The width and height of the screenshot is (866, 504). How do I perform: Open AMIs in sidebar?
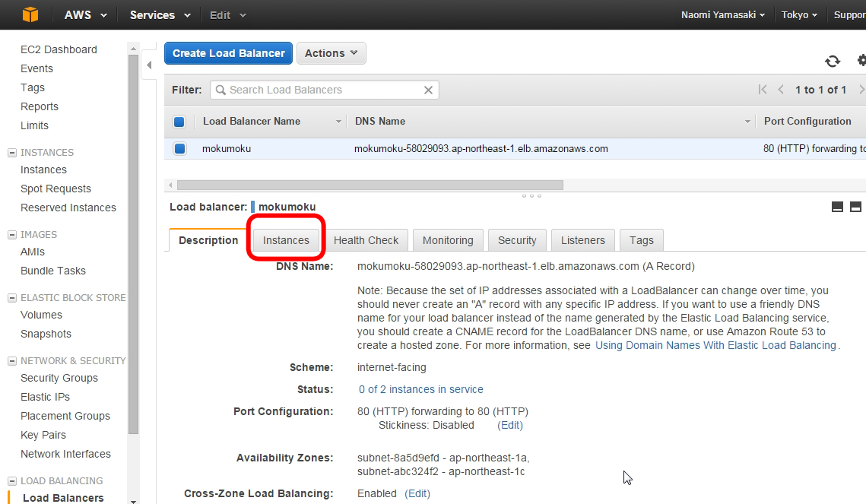click(x=33, y=252)
